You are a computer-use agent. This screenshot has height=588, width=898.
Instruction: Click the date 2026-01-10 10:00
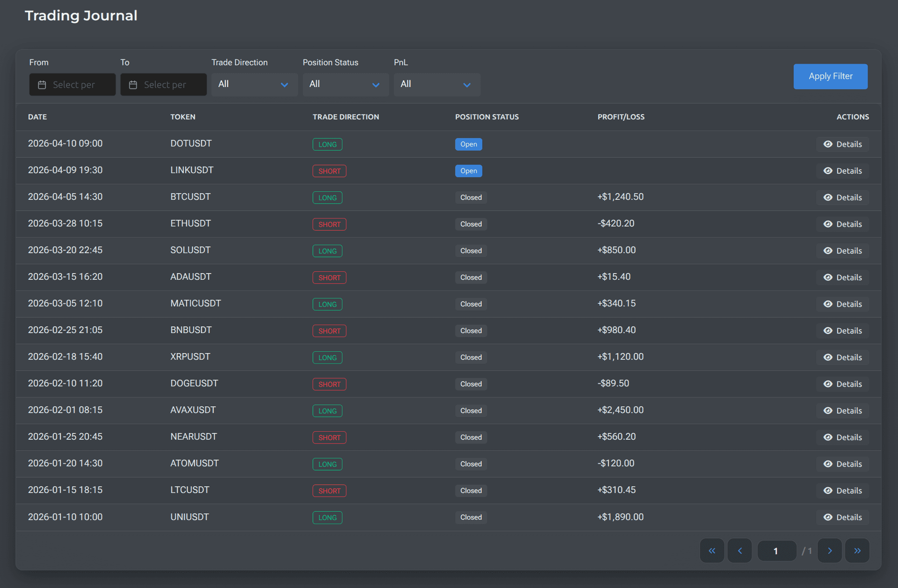point(65,517)
